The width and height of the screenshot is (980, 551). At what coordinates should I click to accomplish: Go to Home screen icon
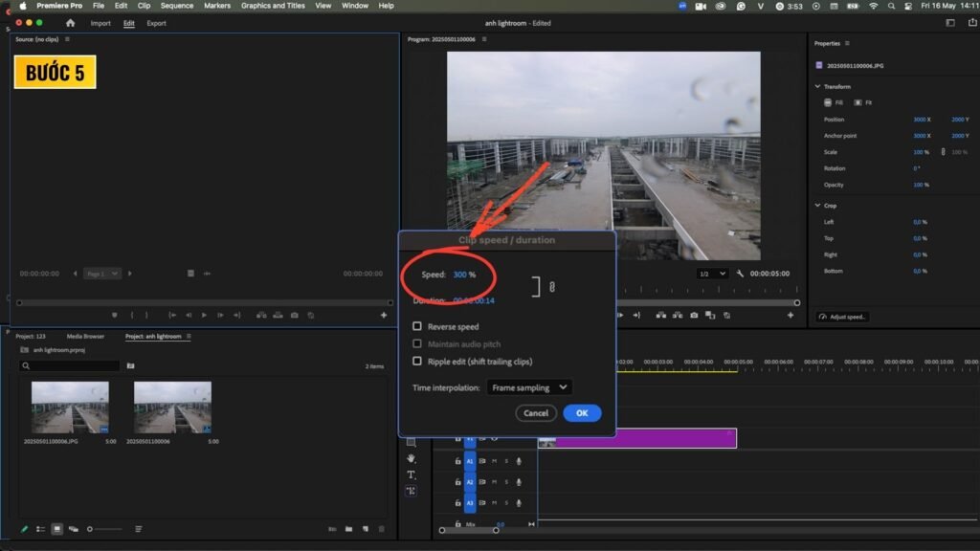[x=70, y=23]
